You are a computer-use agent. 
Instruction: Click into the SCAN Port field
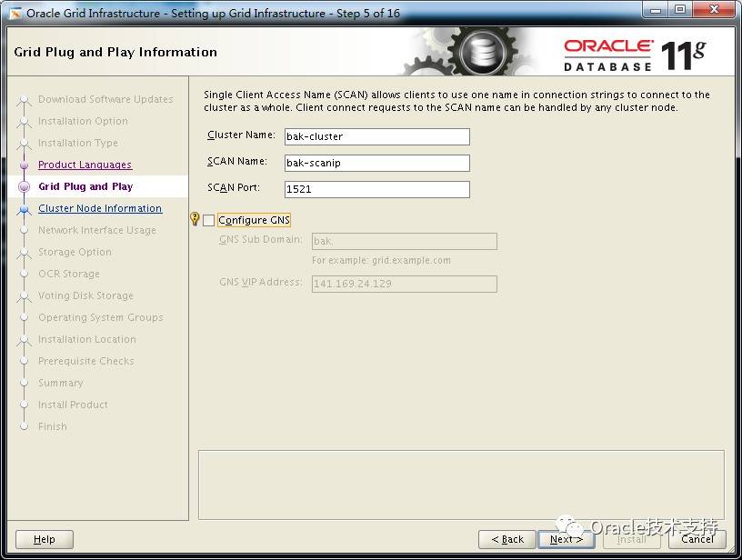click(377, 189)
